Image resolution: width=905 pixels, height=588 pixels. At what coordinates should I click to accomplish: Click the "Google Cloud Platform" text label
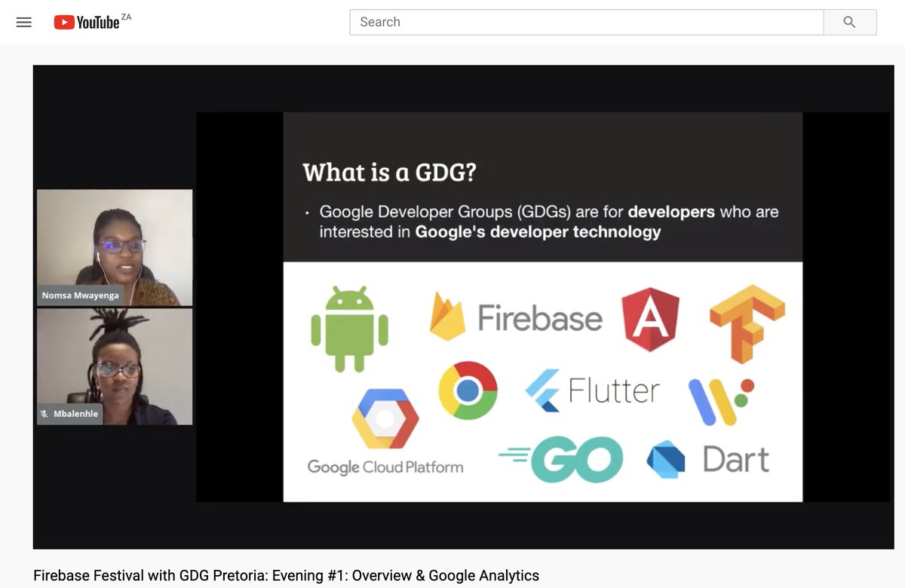tap(385, 467)
